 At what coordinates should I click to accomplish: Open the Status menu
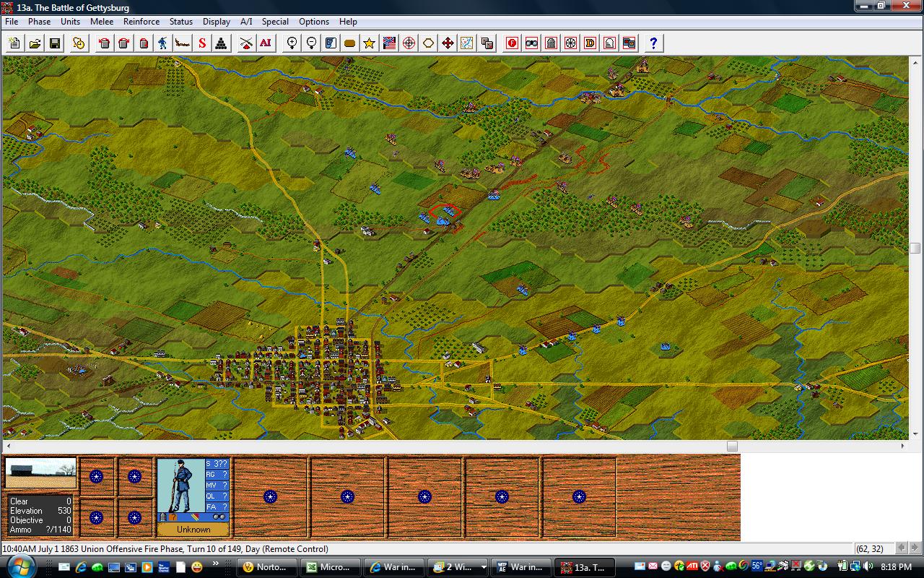pos(181,22)
